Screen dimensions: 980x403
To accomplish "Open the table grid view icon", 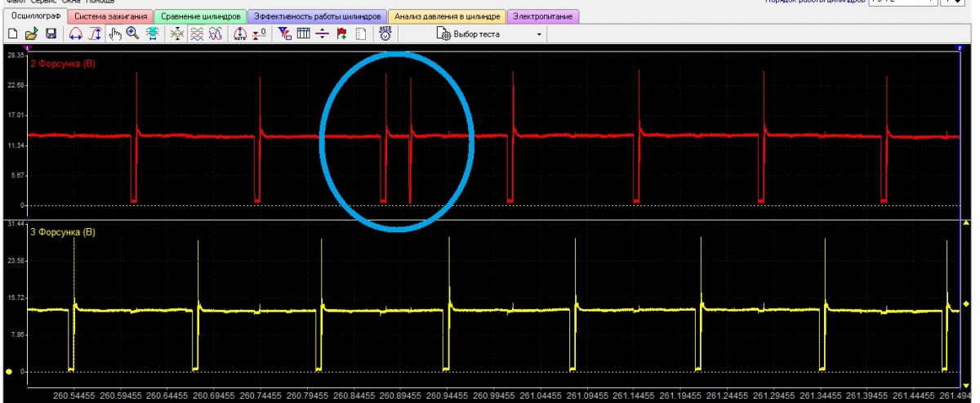I will 303,34.
